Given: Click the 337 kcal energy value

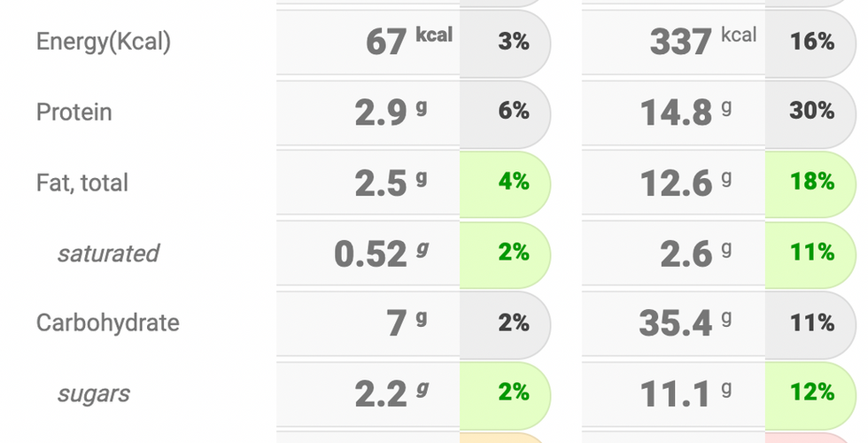Looking at the screenshot, I should (703, 42).
